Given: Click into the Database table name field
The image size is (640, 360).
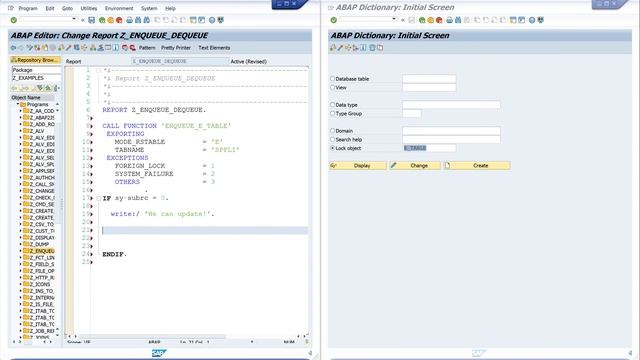Looking at the screenshot, I should click(429, 79).
